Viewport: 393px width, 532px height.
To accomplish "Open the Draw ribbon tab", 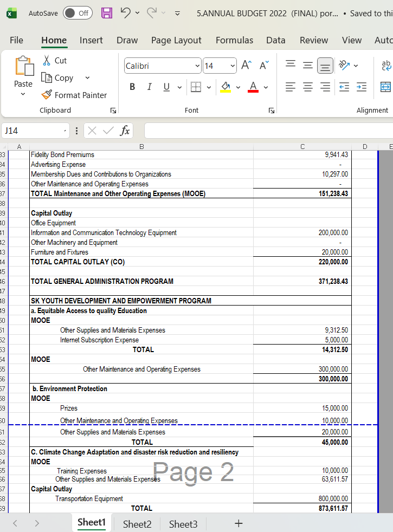I will tap(127, 41).
